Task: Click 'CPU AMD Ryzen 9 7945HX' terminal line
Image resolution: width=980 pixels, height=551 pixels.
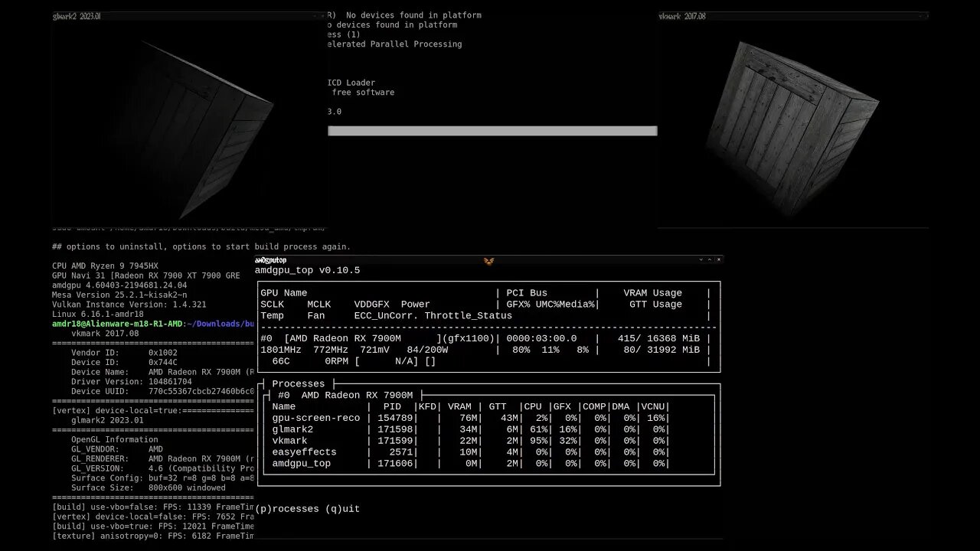Action: click(x=105, y=266)
